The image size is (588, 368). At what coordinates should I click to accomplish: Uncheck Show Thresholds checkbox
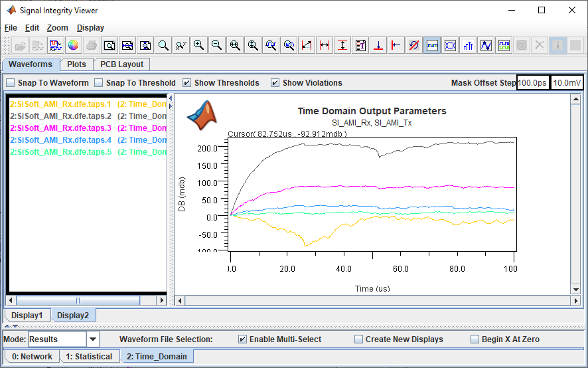[x=187, y=83]
